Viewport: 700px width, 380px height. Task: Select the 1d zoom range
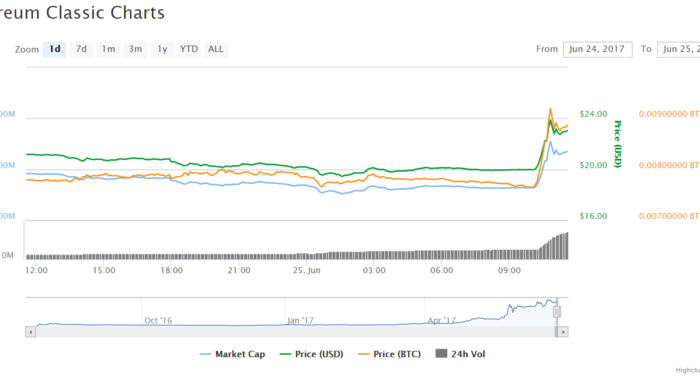click(x=54, y=49)
